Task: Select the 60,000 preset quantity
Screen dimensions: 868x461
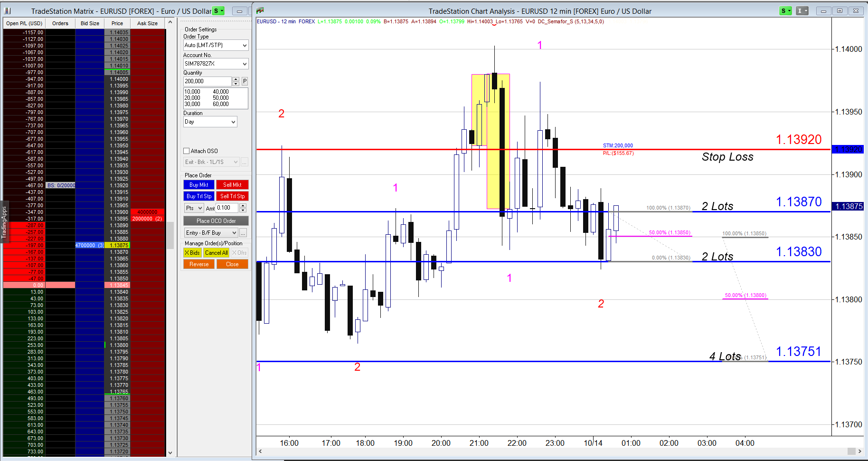Action: click(221, 104)
